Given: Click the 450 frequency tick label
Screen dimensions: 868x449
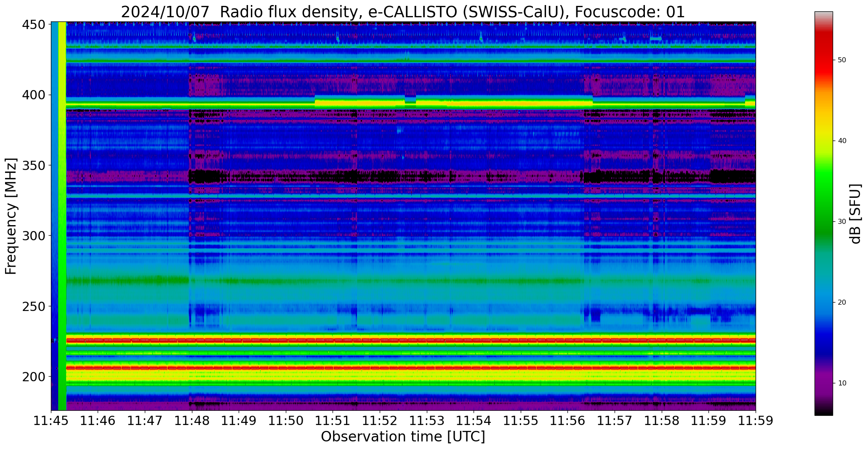Looking at the screenshot, I should click(33, 25).
